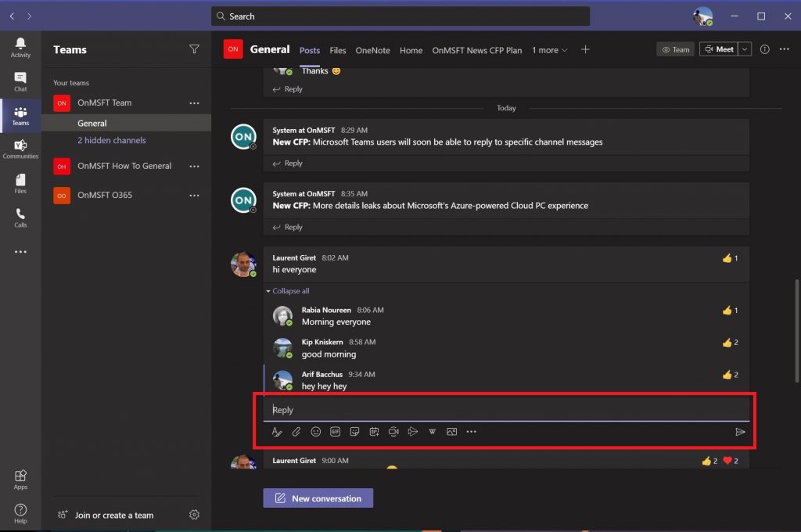This screenshot has width=801, height=532.
Task: Switch to the Files tab
Action: click(338, 50)
